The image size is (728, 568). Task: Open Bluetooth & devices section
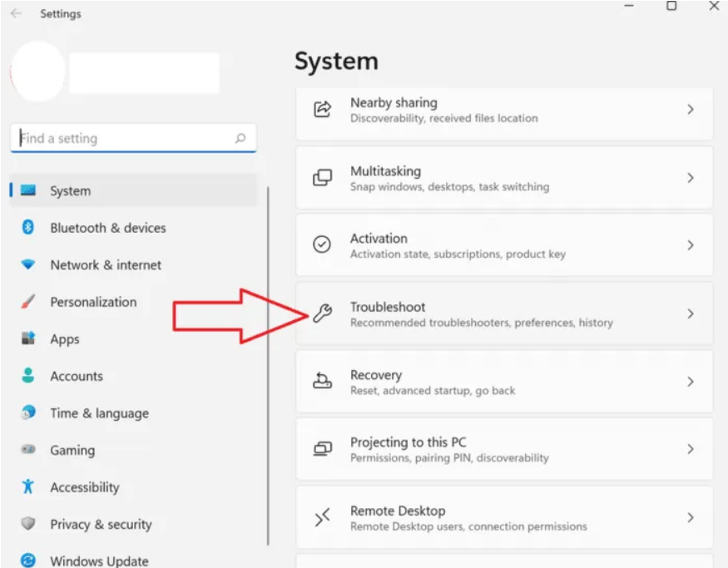point(107,228)
